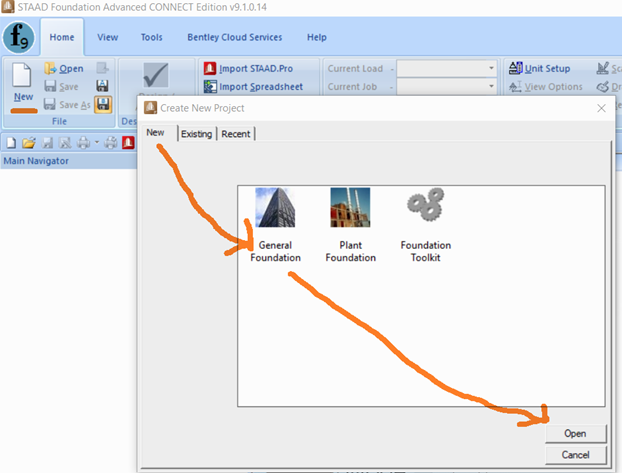The image size is (622, 473).
Task: Click the Save floppy icon in ribbon
Action: [50, 86]
